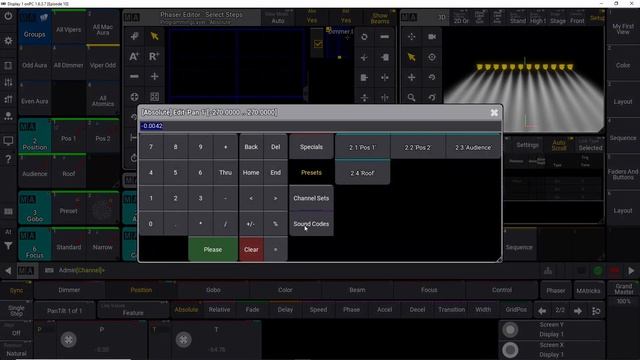Click the dotted pan tool in 3D window
The width and height of the screenshot is (640, 360).
pyautogui.click(x=411, y=37)
